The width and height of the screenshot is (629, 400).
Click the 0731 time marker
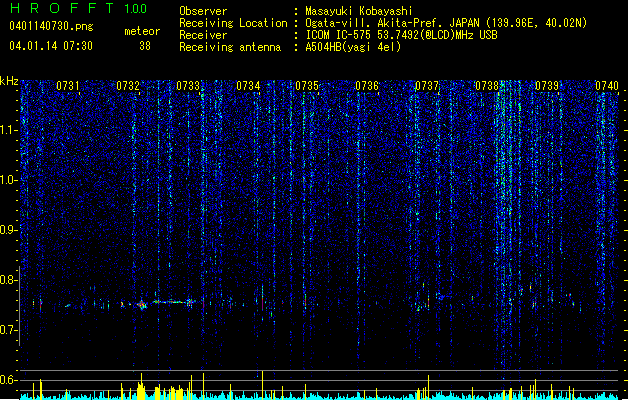(x=68, y=86)
